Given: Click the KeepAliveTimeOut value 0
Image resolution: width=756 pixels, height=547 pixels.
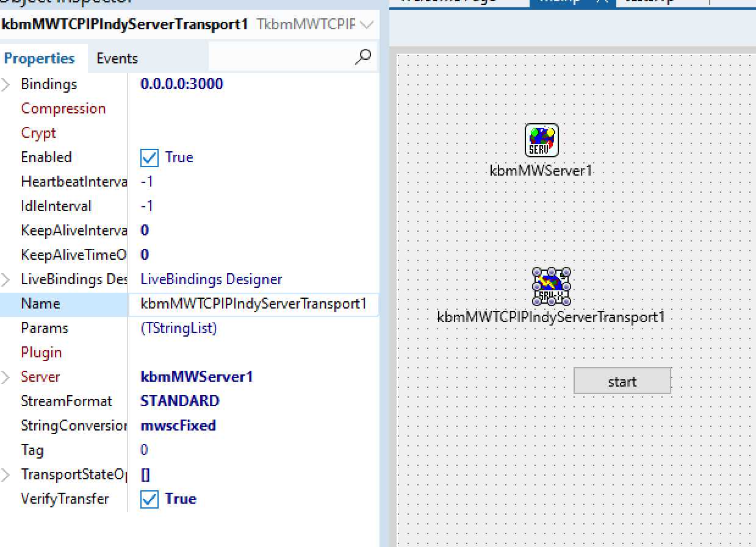Looking at the screenshot, I should click(145, 255).
